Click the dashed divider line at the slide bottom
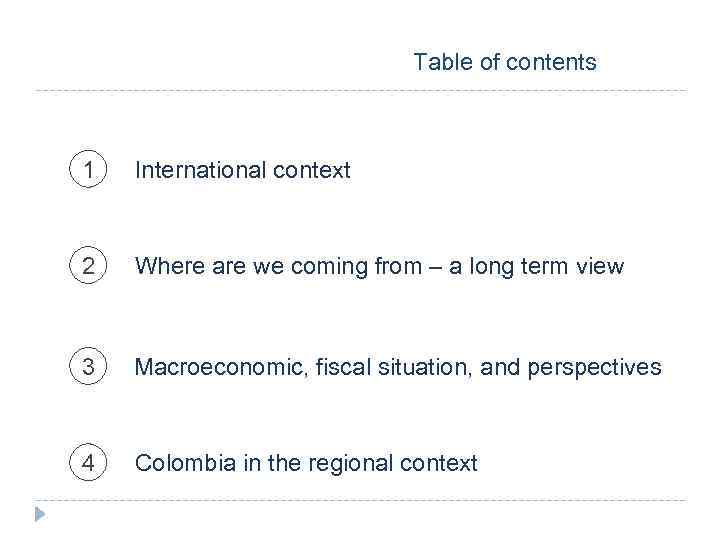720x540 pixels. [360, 500]
